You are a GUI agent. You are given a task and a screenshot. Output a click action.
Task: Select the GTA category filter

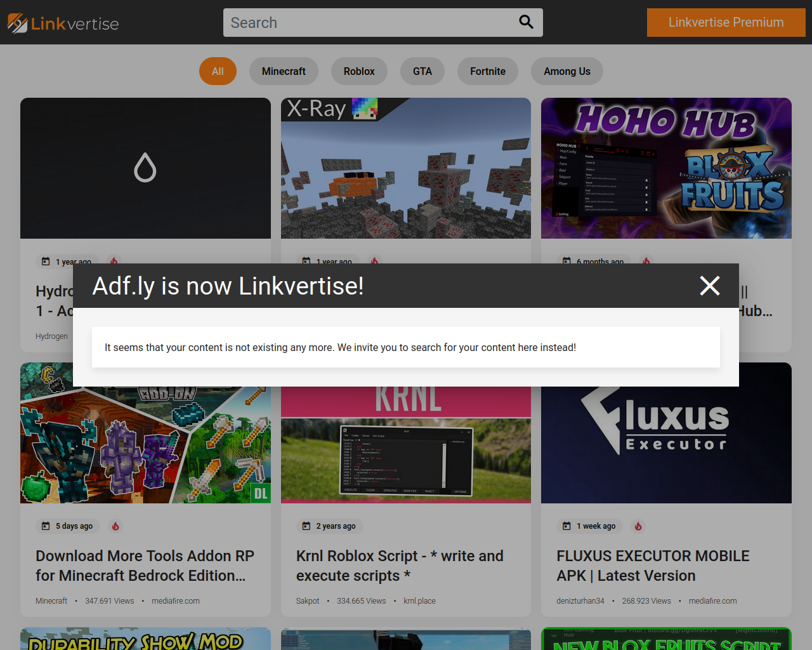[x=422, y=71]
